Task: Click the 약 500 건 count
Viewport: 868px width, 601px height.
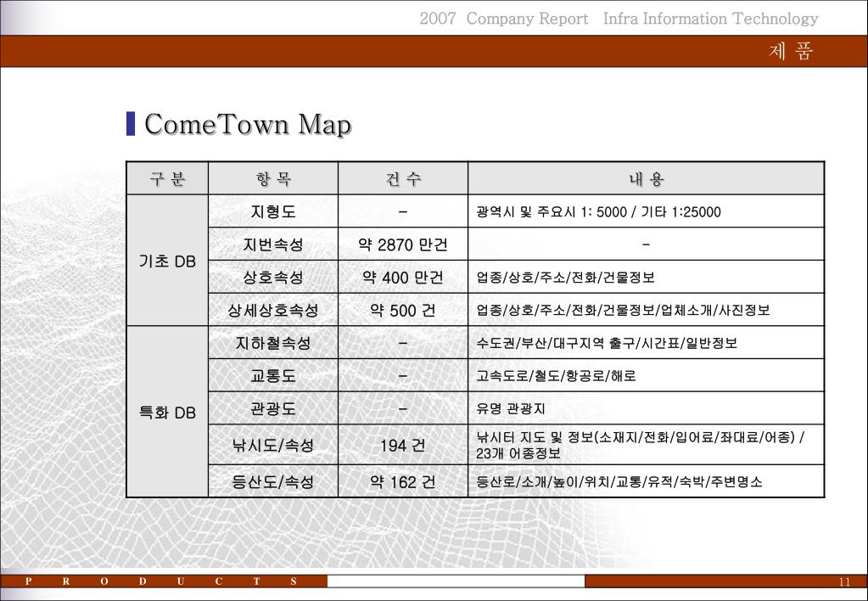Action: tap(403, 310)
